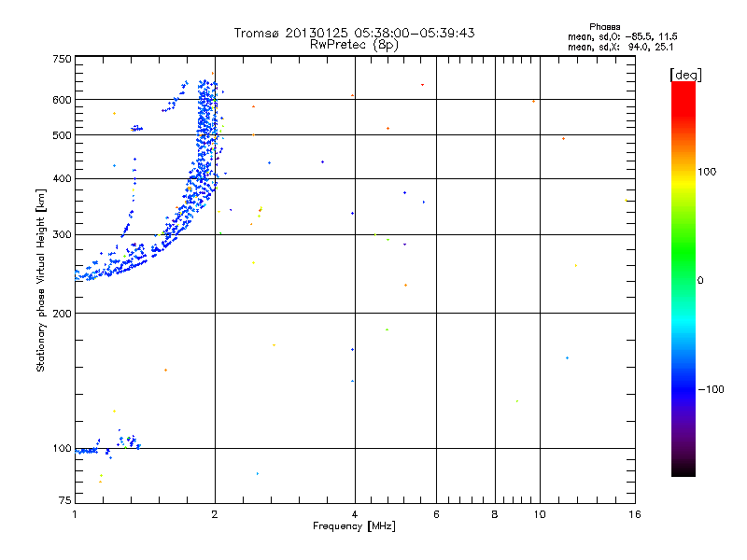This screenshot has width=747, height=560.
Task: Click the y-axis label "400"
Action: click(62, 179)
